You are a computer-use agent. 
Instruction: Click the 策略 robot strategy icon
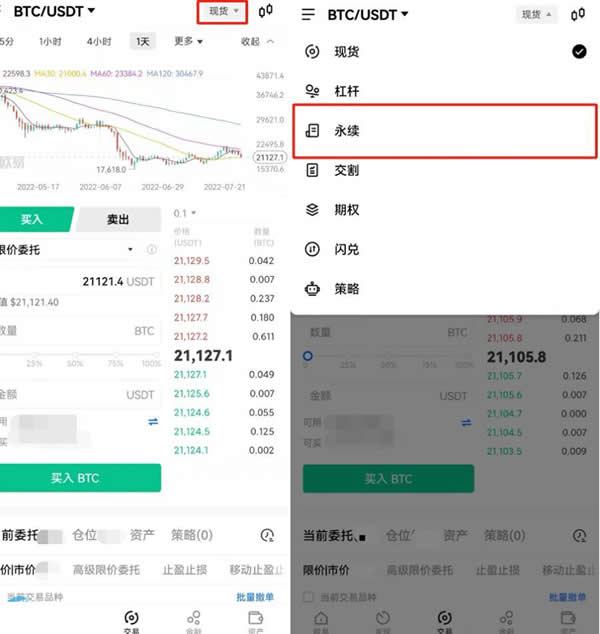(312, 289)
